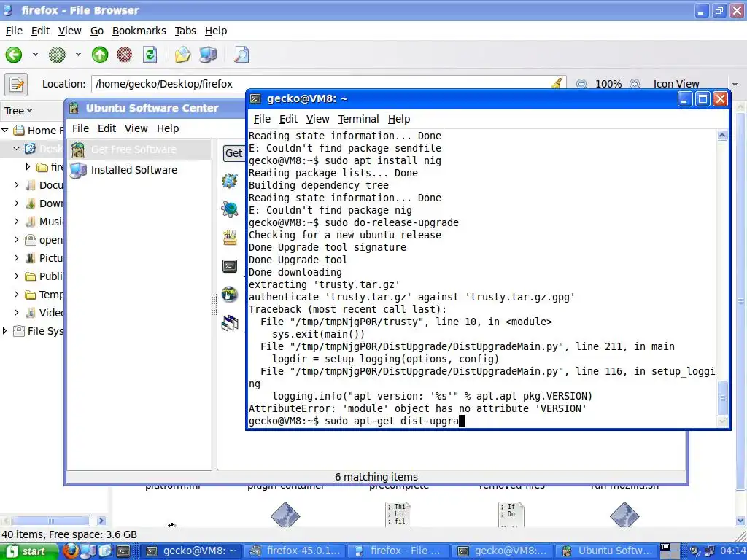Click the location bar clear broom icon
This screenshot has width=747, height=560.
pos(556,84)
